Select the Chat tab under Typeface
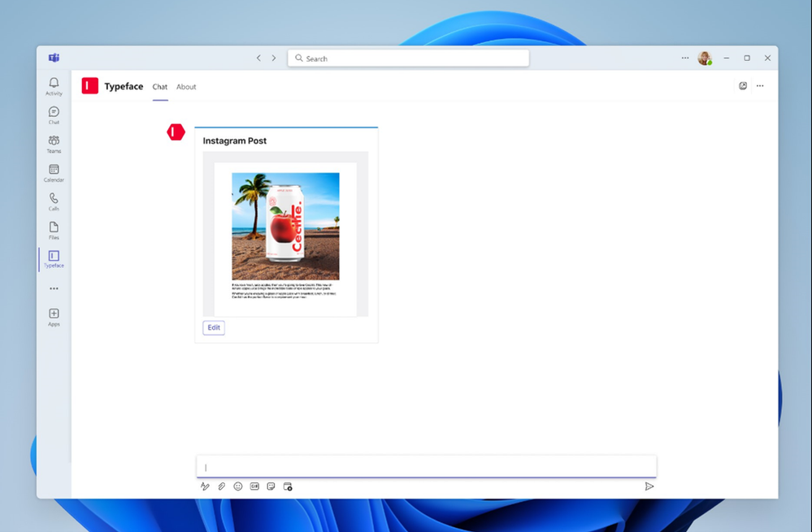 160,87
